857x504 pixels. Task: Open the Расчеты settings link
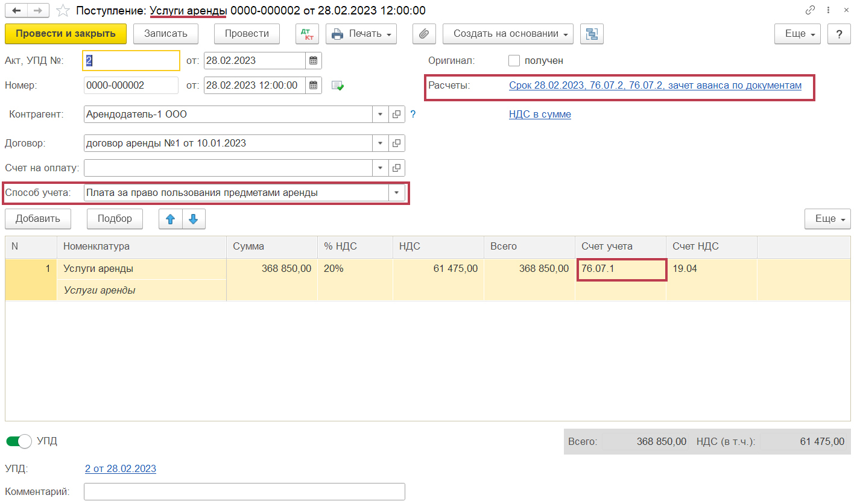655,86
